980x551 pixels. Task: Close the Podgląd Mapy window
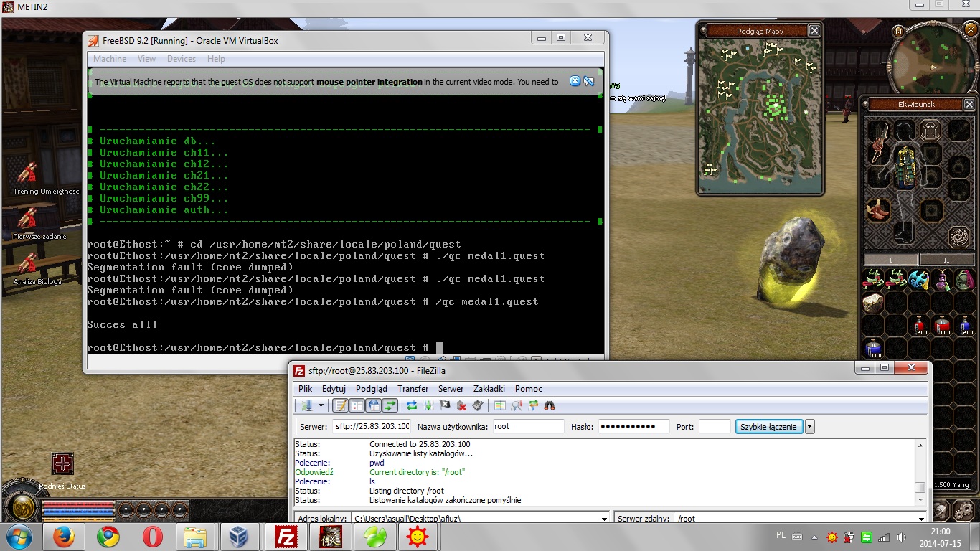(814, 31)
